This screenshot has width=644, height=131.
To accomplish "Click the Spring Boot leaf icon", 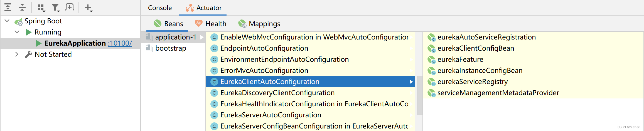I will 19,21.
